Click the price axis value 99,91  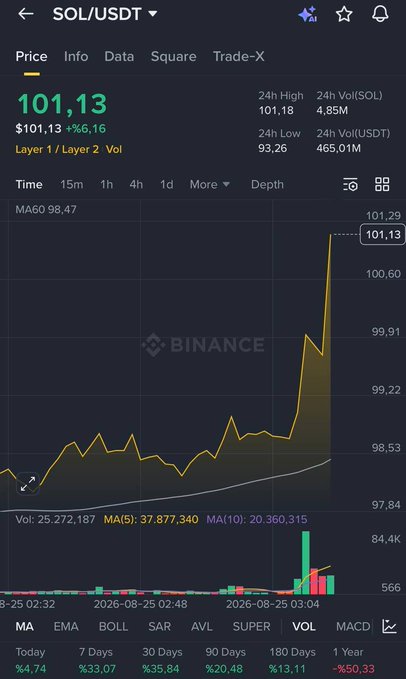[x=386, y=332]
